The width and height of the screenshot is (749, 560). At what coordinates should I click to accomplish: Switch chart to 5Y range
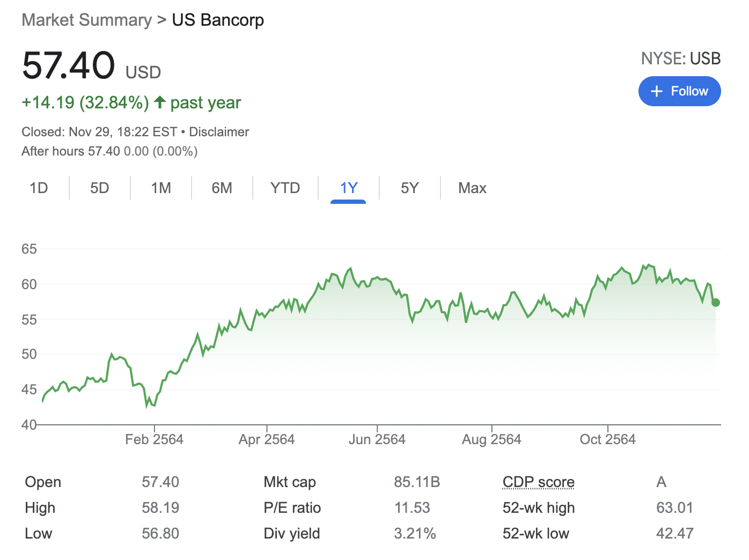[x=409, y=188]
